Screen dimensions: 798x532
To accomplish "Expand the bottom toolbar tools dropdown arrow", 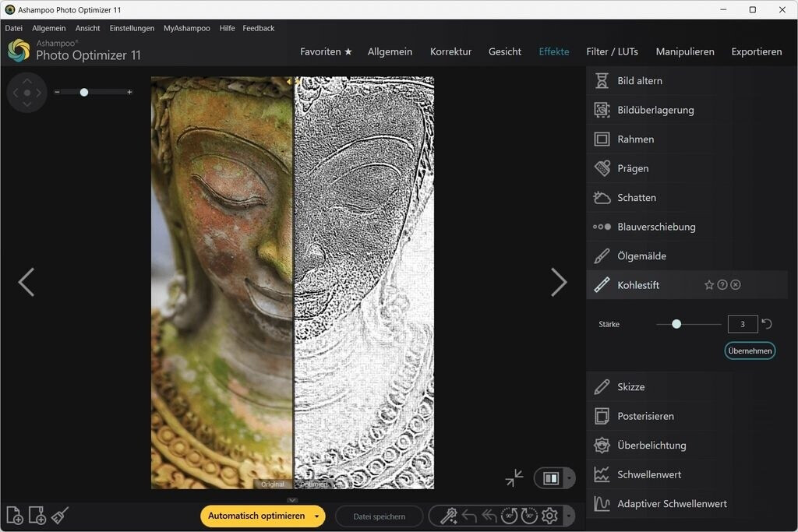I will point(570,516).
